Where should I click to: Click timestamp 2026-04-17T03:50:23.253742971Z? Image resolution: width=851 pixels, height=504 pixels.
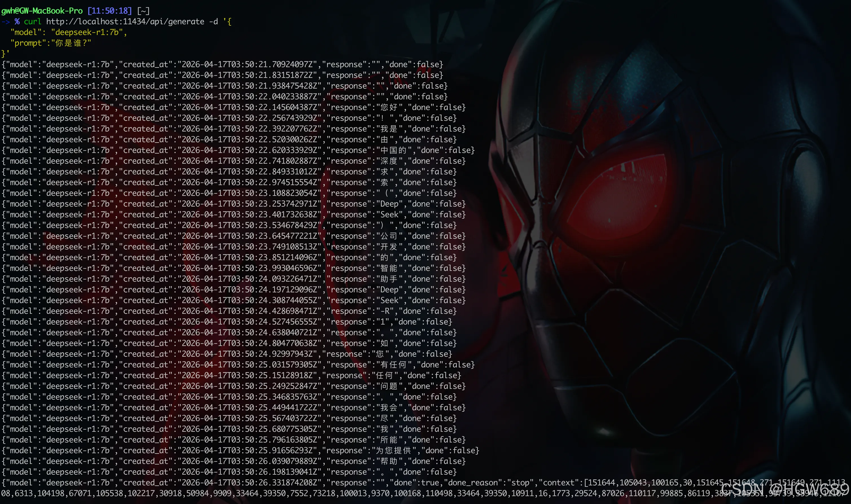point(249,204)
